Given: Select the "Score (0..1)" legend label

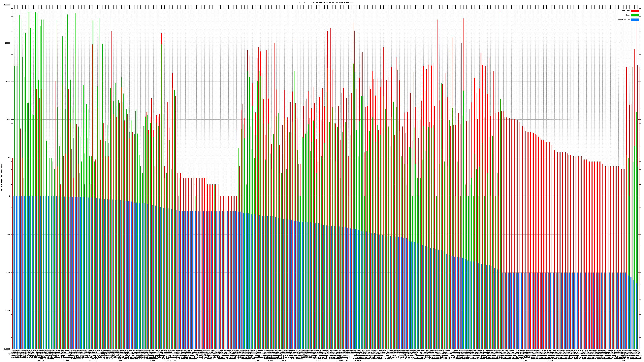Looking at the screenshot, I should point(624,20).
